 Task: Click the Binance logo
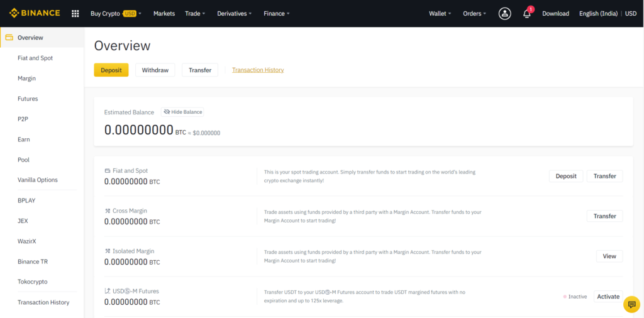[x=35, y=13]
